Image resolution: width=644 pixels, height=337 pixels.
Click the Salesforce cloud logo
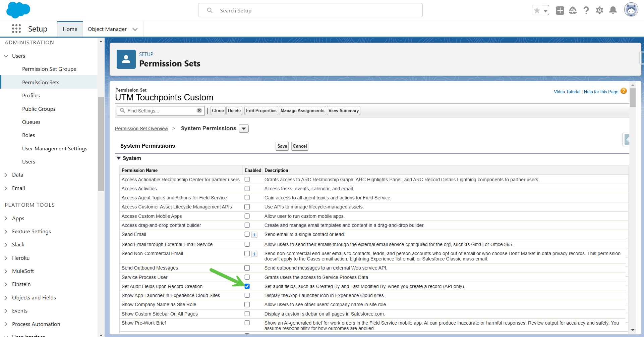(x=18, y=10)
